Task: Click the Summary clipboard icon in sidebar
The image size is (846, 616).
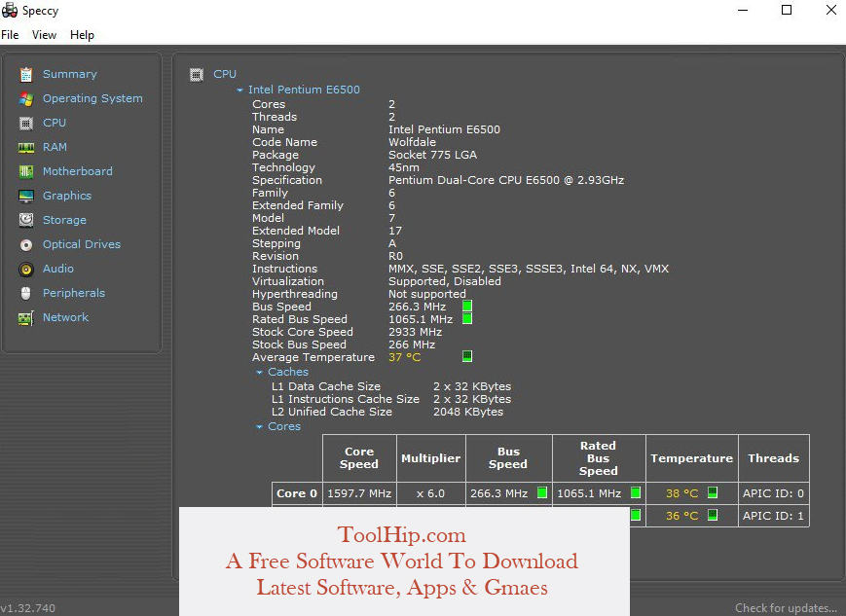Action: pyautogui.click(x=26, y=74)
